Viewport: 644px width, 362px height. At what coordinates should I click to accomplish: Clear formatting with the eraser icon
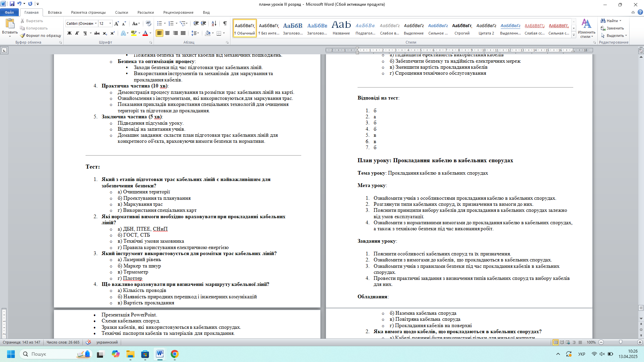point(149,23)
